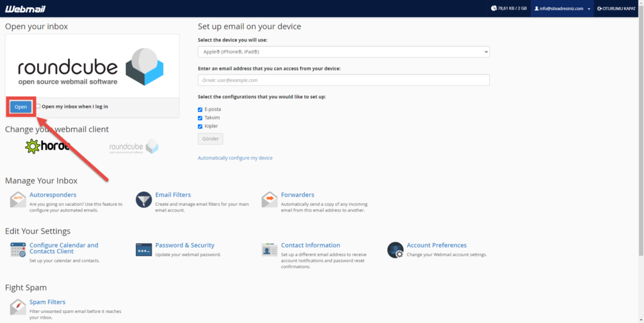644x323 pixels.
Task: Toggle 'Open my inbox when I log in'
Action: point(38,106)
